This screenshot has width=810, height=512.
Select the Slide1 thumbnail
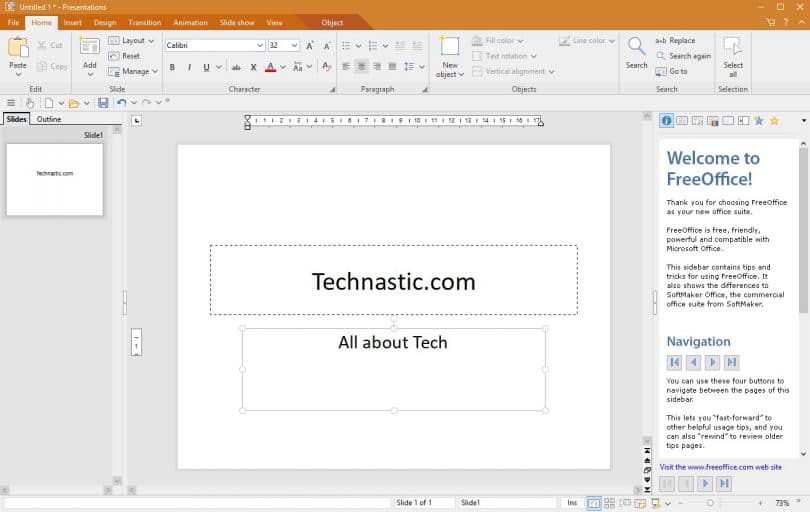tap(55, 179)
